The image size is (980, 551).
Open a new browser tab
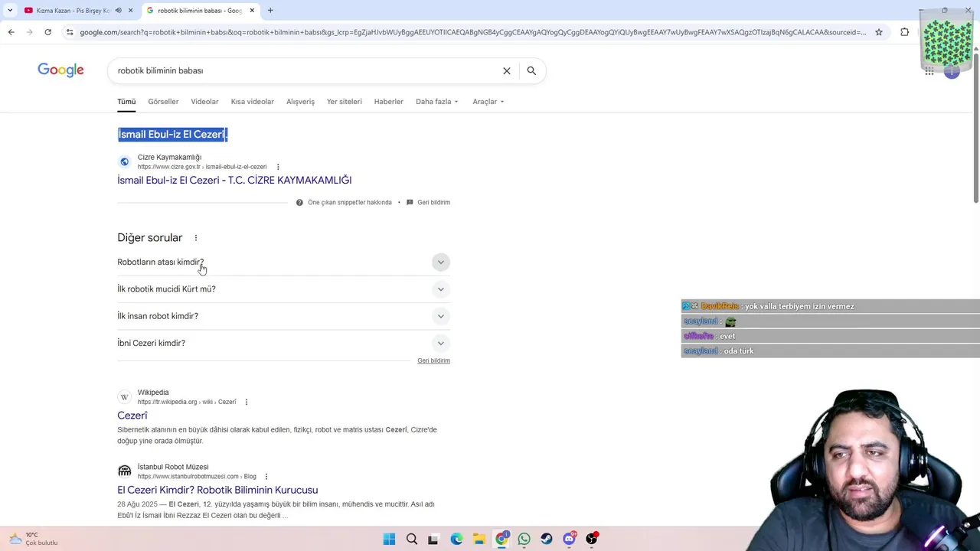click(270, 11)
